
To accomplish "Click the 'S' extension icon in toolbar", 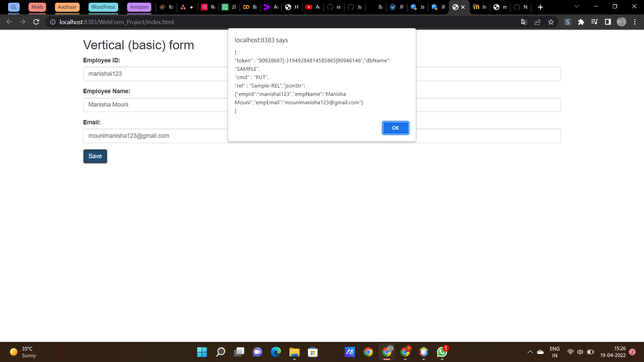I will pos(568,22).
